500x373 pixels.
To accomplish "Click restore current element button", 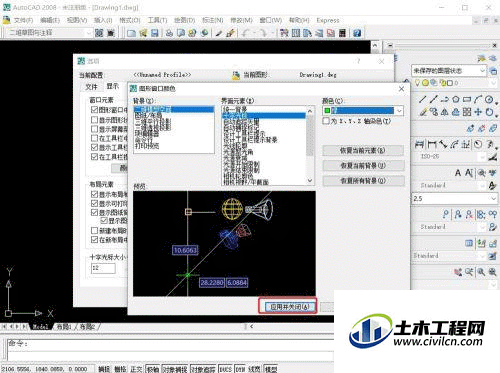I will pyautogui.click(x=363, y=150).
